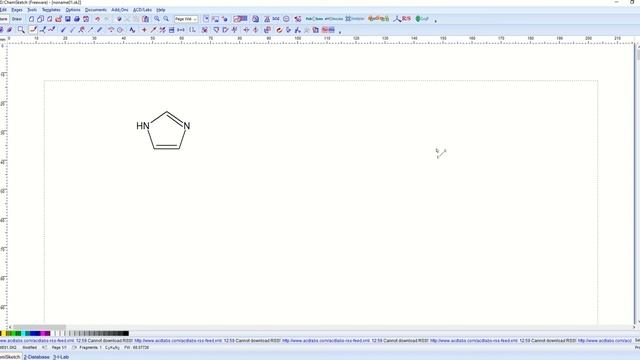The height and width of the screenshot is (360, 640).
Task: Click the N atom in imidazole ring
Action: [187, 126]
